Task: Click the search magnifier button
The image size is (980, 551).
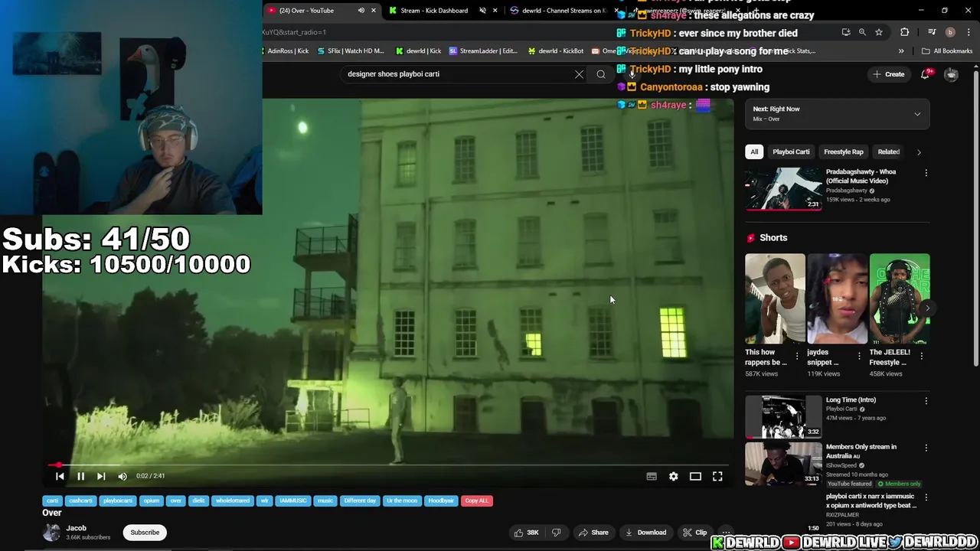Action: [601, 74]
